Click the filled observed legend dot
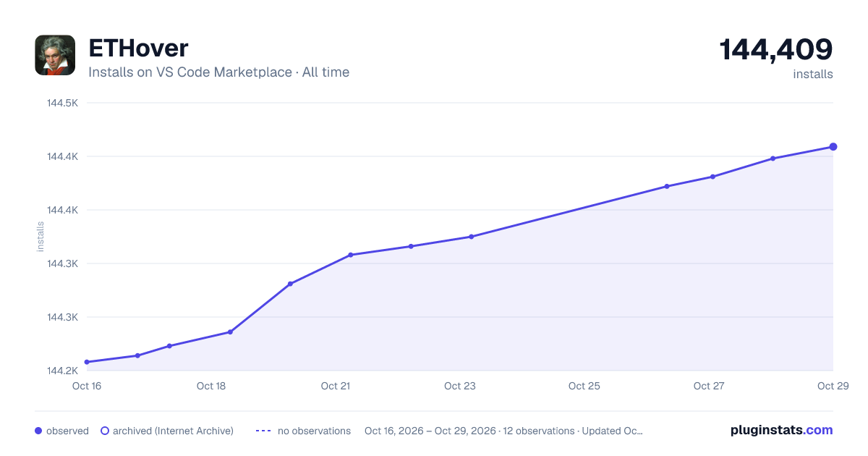The height and width of the screenshot is (456, 868). click(x=38, y=431)
